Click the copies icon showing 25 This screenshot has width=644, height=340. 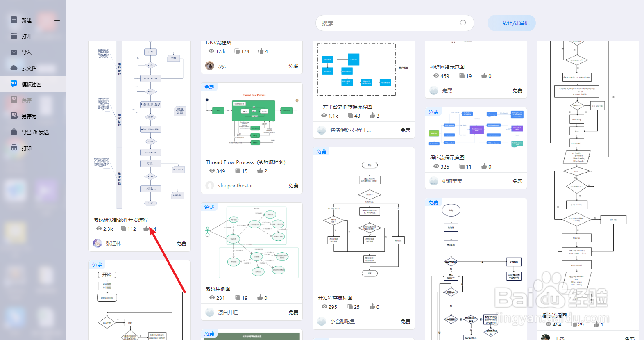click(x=350, y=307)
